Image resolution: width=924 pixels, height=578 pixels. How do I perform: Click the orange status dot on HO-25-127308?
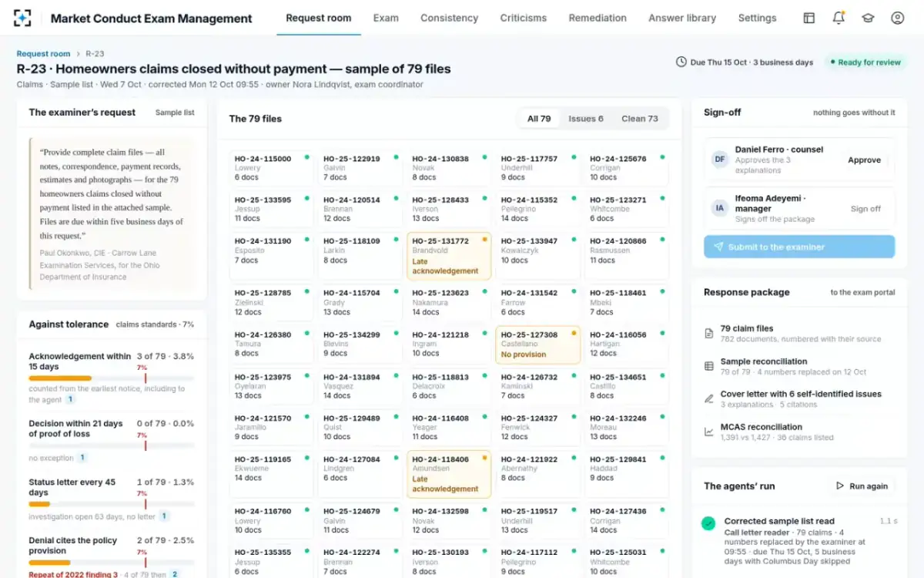[x=574, y=333]
